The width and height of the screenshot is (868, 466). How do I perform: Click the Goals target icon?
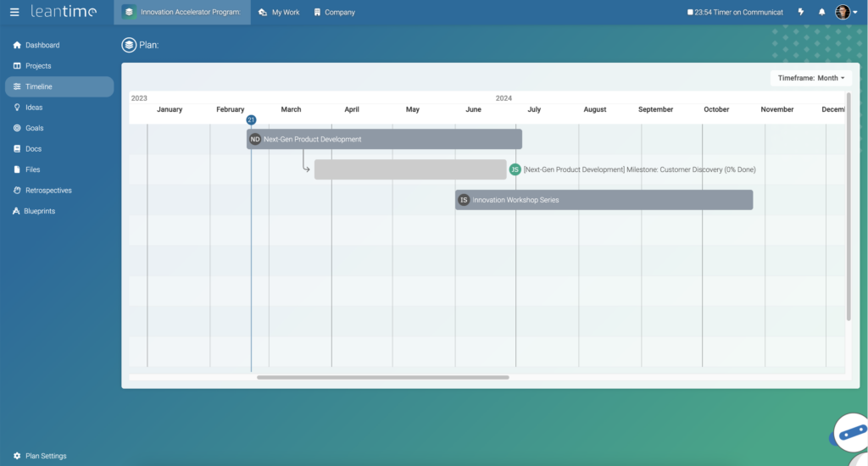click(x=17, y=128)
